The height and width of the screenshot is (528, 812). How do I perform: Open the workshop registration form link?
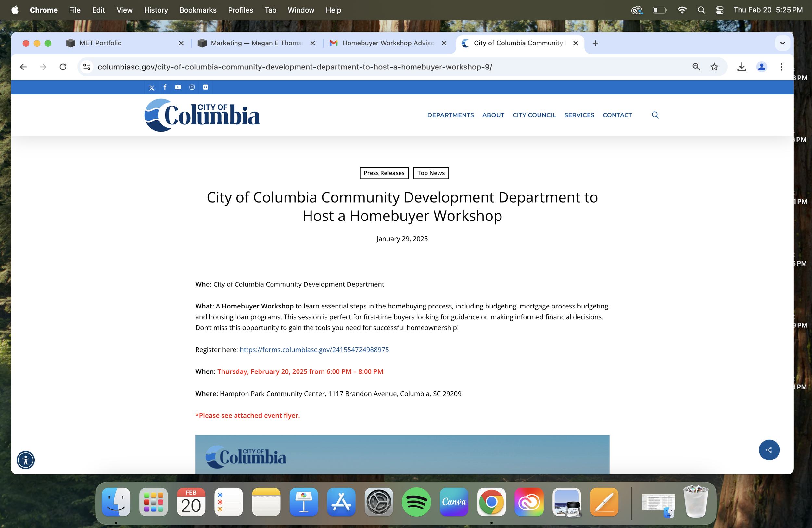tap(314, 350)
